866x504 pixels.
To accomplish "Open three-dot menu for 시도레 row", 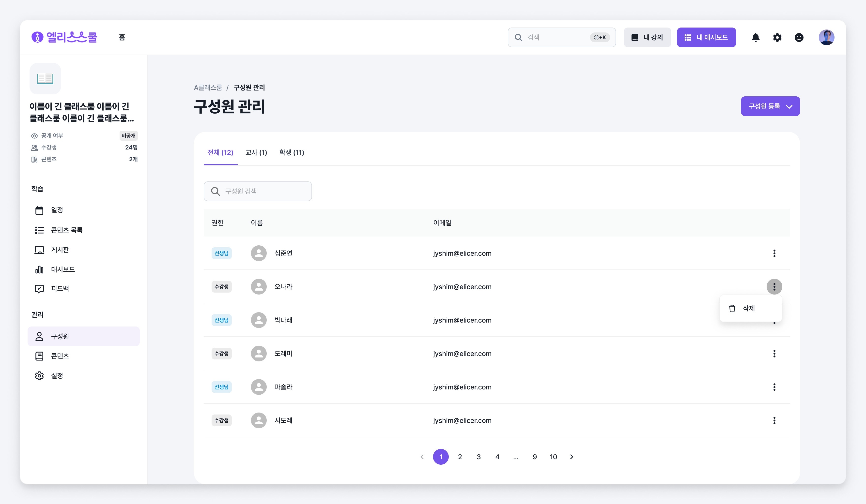I will pos(774,421).
